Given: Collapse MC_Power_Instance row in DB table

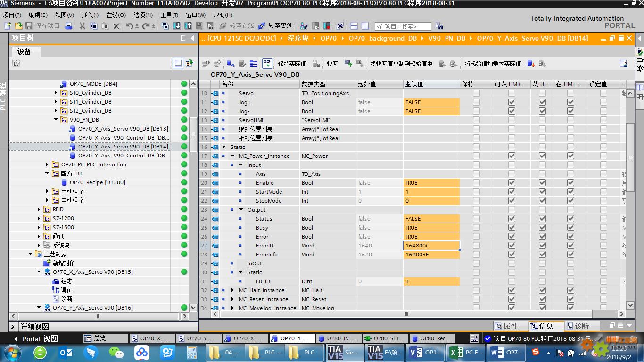Looking at the screenshot, I should [x=232, y=156].
